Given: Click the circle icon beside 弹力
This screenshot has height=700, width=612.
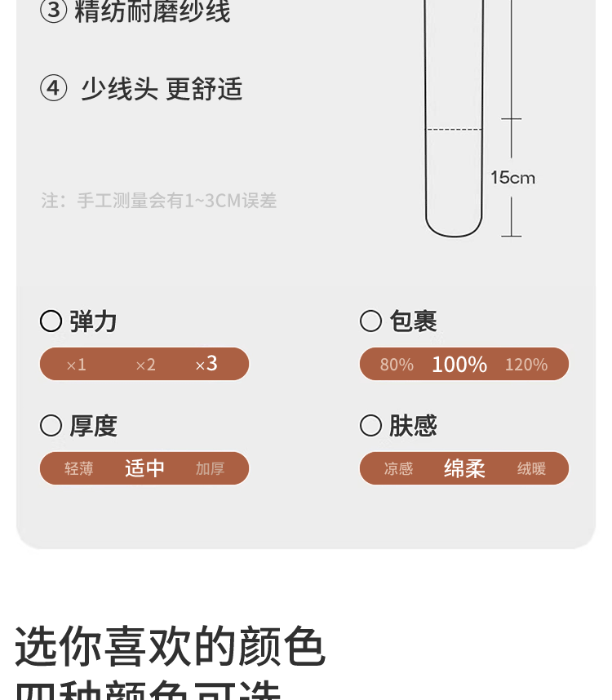Looking at the screenshot, I should click(x=51, y=321).
